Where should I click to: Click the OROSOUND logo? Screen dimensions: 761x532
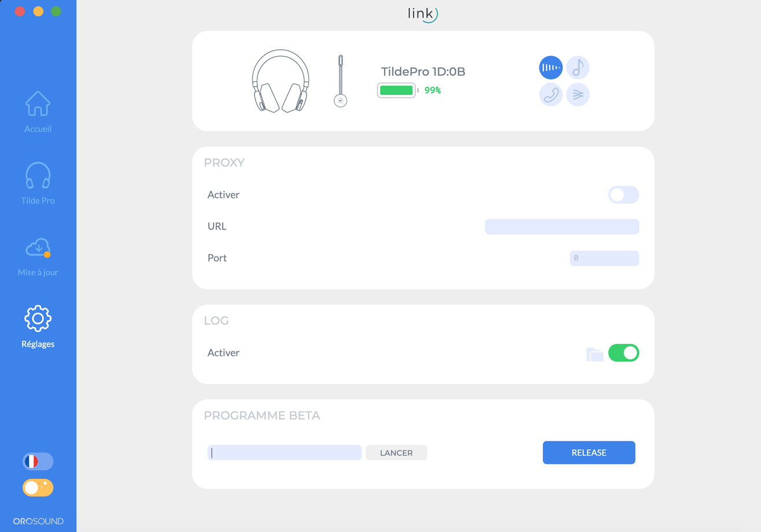[38, 521]
